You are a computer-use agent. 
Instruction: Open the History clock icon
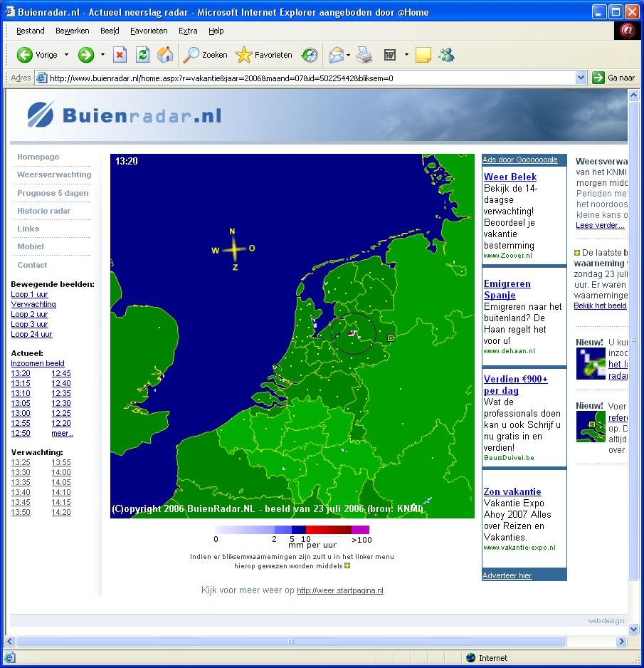[x=310, y=55]
